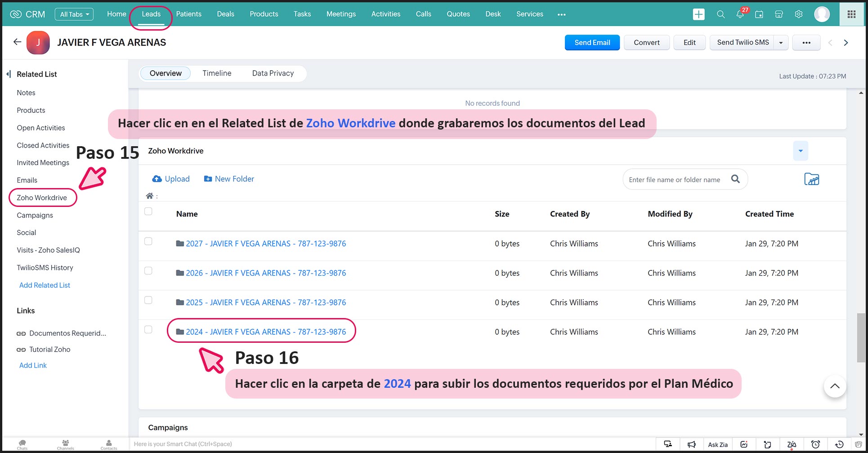
Task: Switch to the Timeline tab
Action: pyautogui.click(x=217, y=73)
